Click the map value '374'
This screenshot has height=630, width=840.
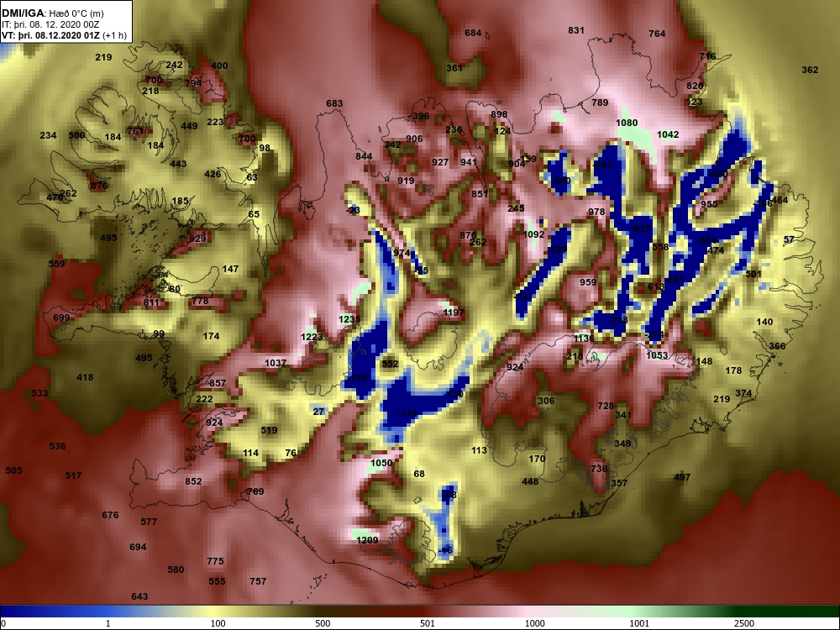(x=743, y=393)
